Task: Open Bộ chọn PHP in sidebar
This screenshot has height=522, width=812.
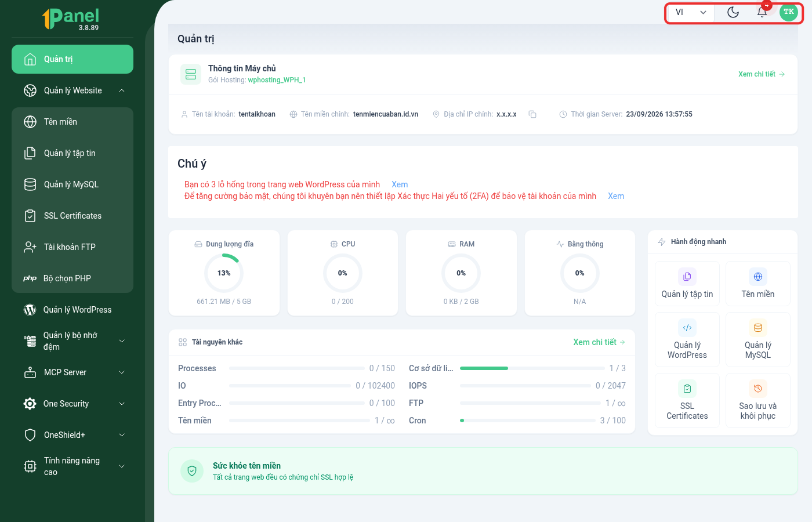Action: coord(72,278)
